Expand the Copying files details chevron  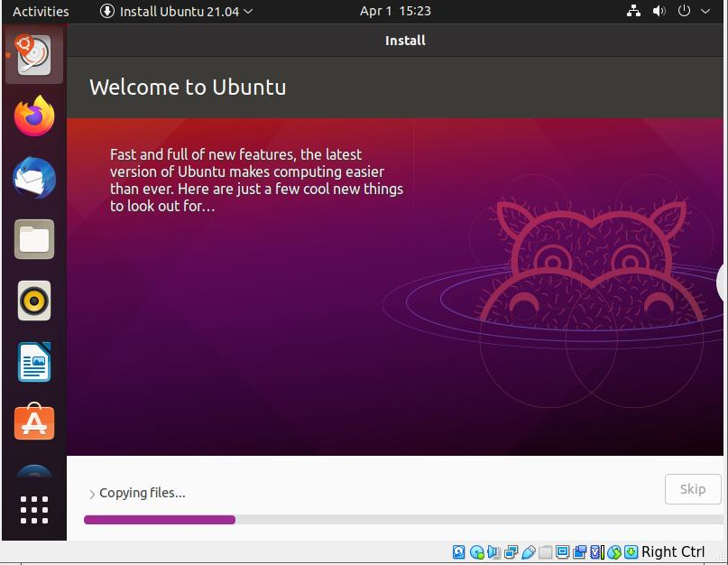(x=92, y=494)
